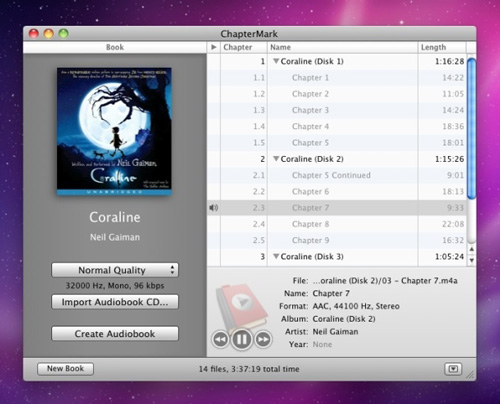500x404 pixels.
Task: Click the Album value Coraline (Disk 2)
Action: [x=344, y=319]
